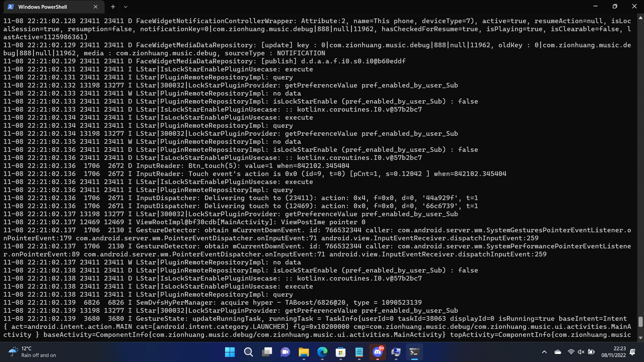Open the Windows Start menu
The image size is (644, 362).
click(230, 352)
